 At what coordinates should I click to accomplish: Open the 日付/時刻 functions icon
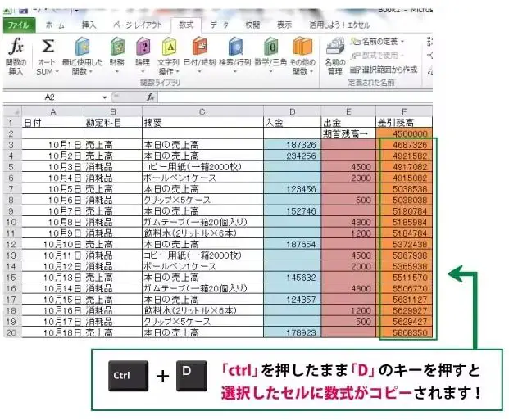(200, 47)
